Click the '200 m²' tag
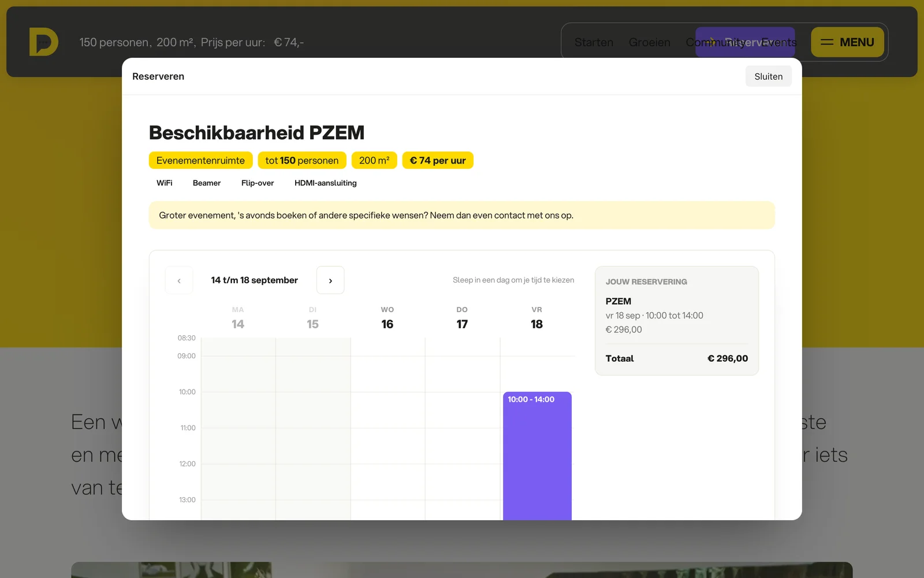The height and width of the screenshot is (578, 924). [374, 160]
